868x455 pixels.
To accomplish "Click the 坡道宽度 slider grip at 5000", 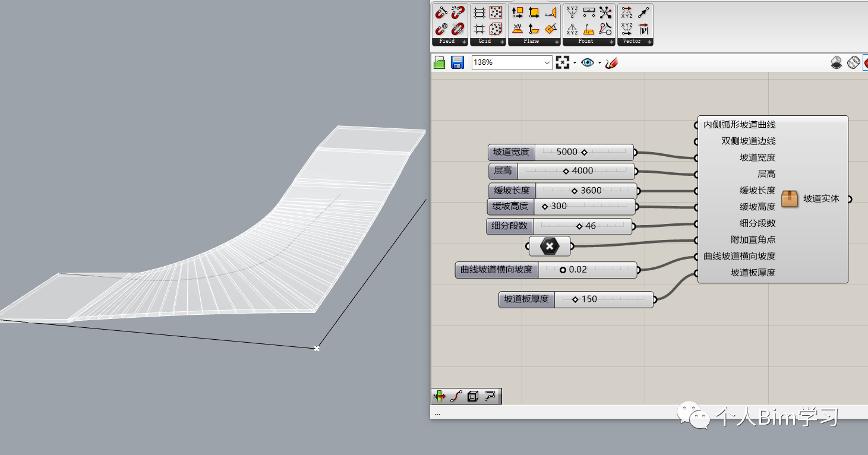I will [x=584, y=152].
